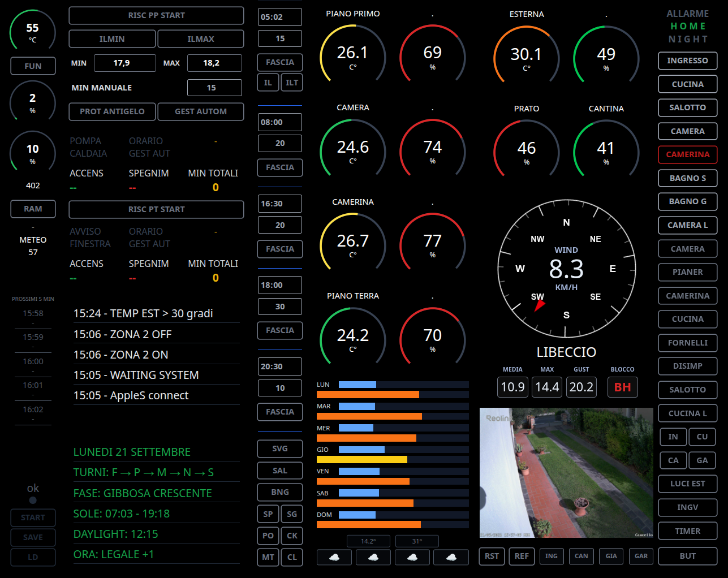Click the CANTINA humidity gauge 41
This screenshot has height=578, width=728.
[606, 152]
